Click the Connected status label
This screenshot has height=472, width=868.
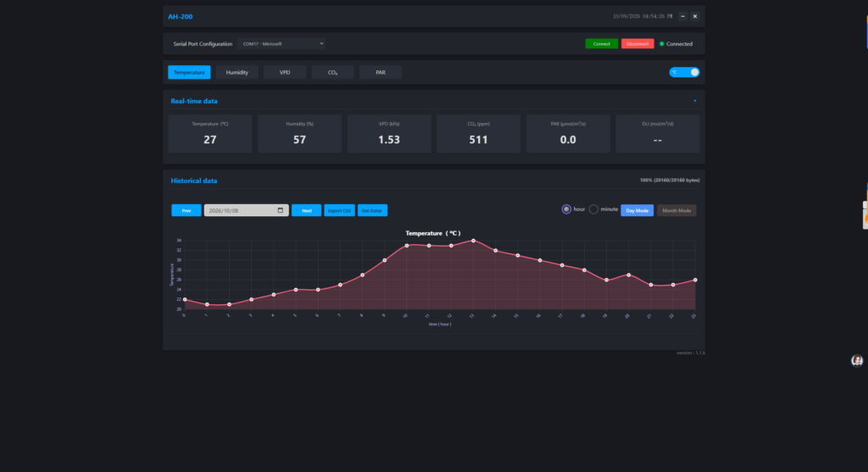coord(679,44)
